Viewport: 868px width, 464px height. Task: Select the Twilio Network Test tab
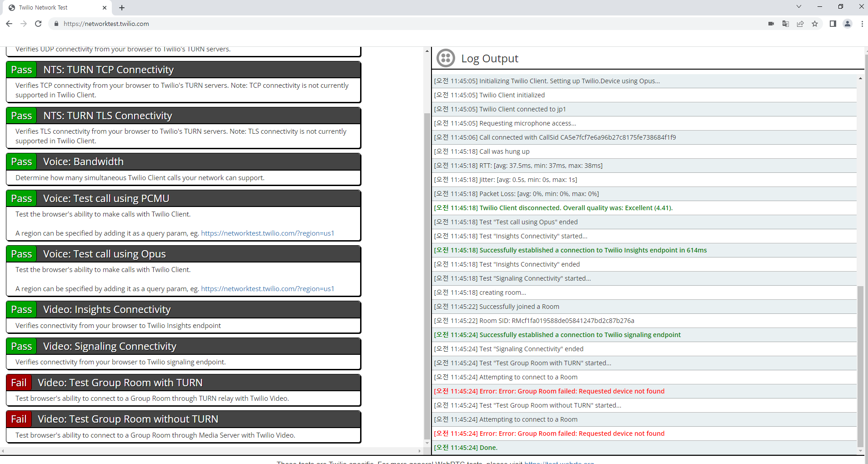pos(57,8)
